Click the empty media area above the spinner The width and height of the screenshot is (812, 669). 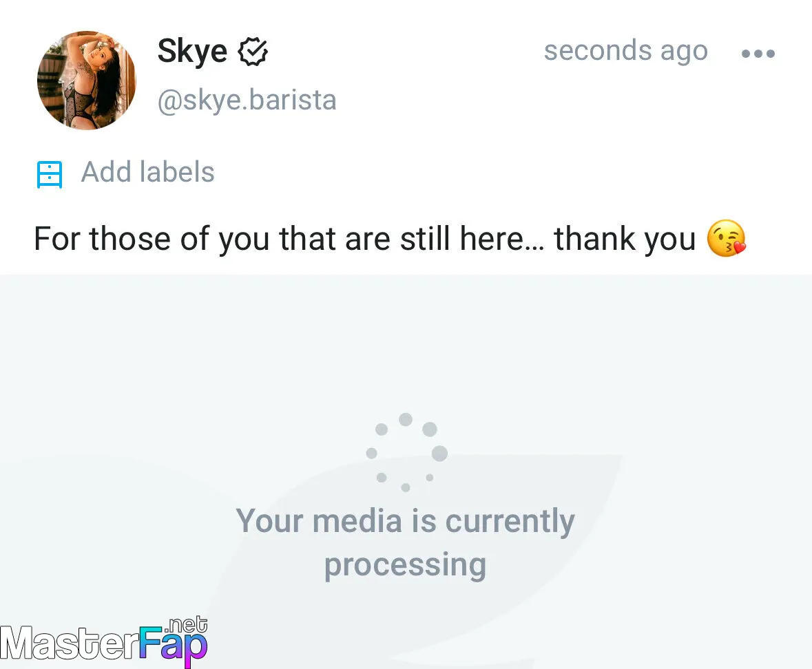pos(406,341)
